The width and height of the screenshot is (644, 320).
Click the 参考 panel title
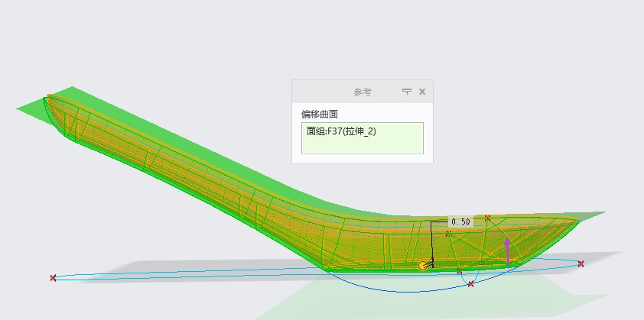(362, 92)
